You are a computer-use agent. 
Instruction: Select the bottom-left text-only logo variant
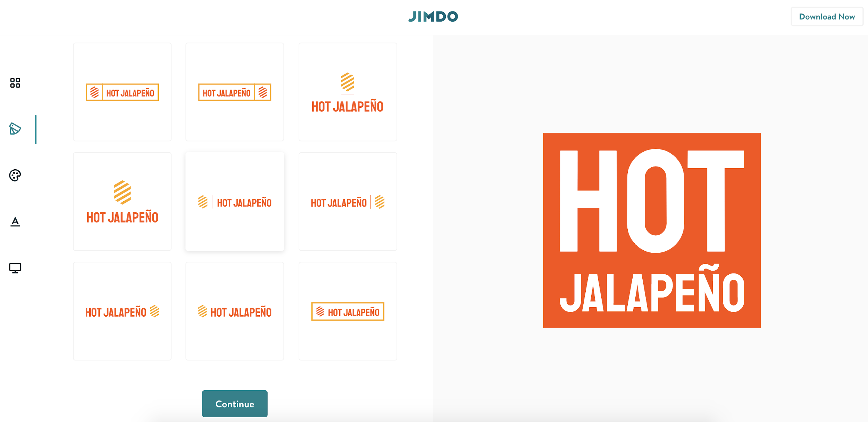coord(122,310)
